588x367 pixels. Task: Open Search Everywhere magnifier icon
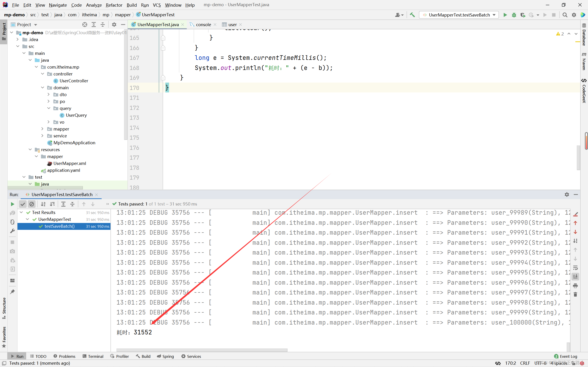click(x=565, y=15)
